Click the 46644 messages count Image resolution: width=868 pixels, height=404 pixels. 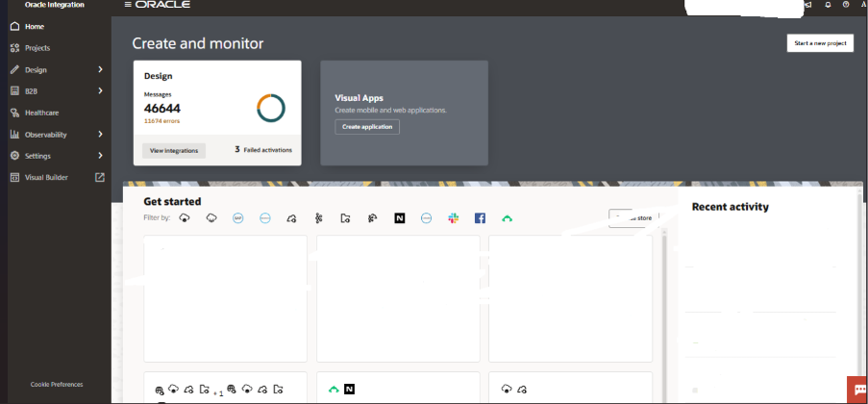(162, 109)
